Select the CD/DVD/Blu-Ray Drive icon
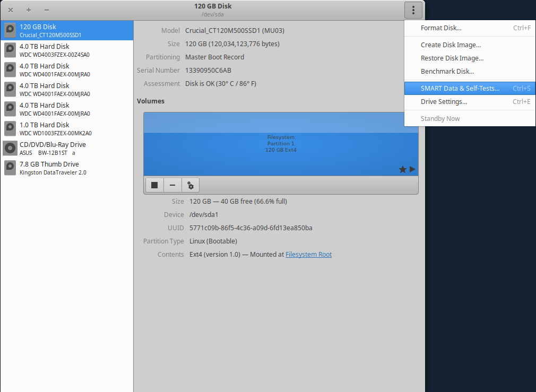This screenshot has height=392, width=536. [x=10, y=149]
